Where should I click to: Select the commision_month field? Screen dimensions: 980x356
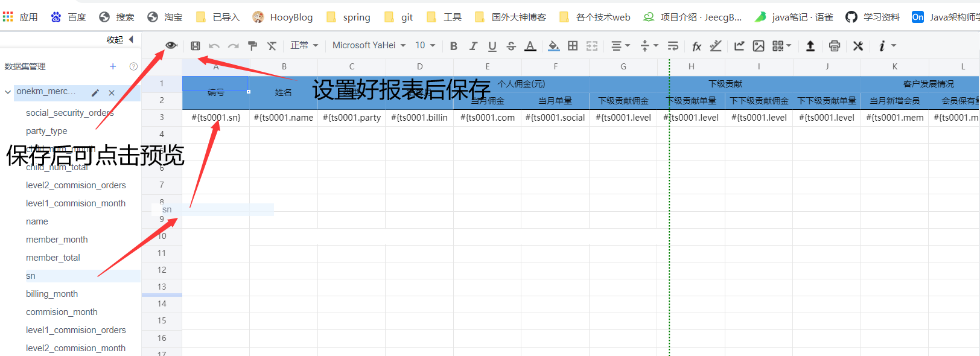pos(62,312)
